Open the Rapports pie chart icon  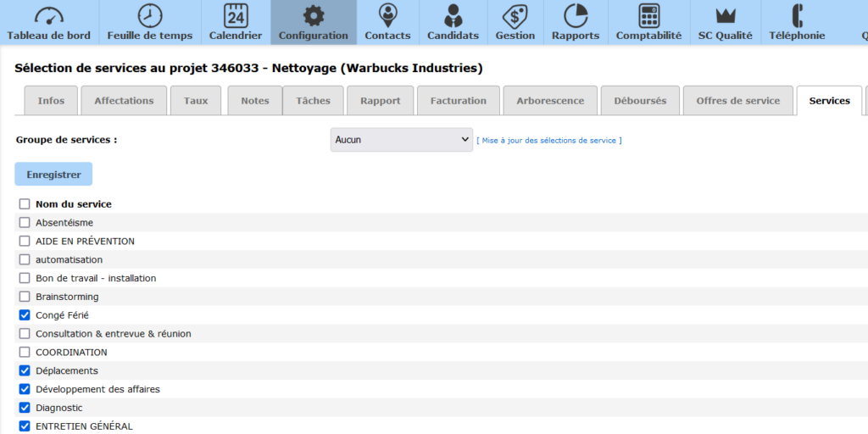pyautogui.click(x=576, y=15)
